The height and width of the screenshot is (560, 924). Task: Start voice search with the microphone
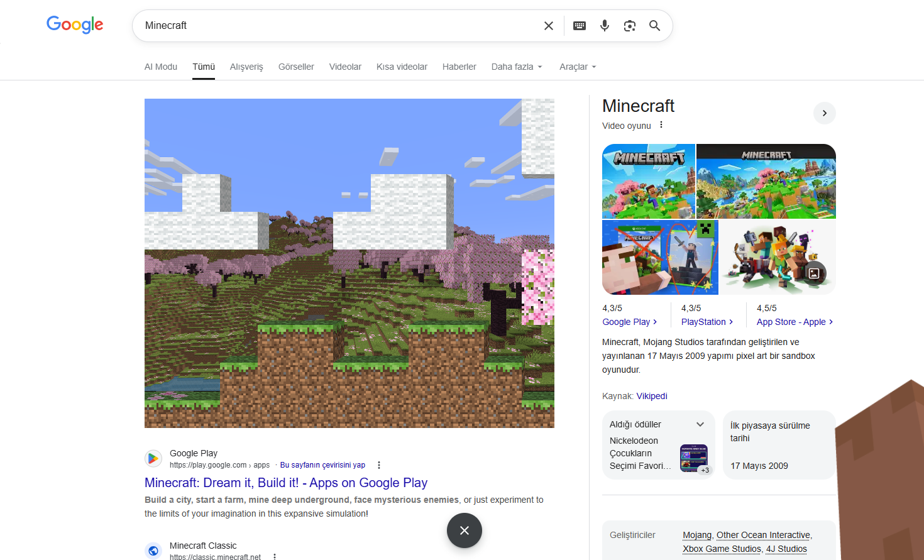point(605,26)
